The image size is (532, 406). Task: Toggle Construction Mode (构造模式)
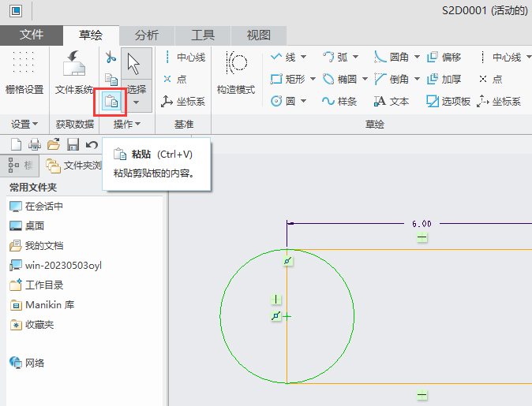coord(236,73)
